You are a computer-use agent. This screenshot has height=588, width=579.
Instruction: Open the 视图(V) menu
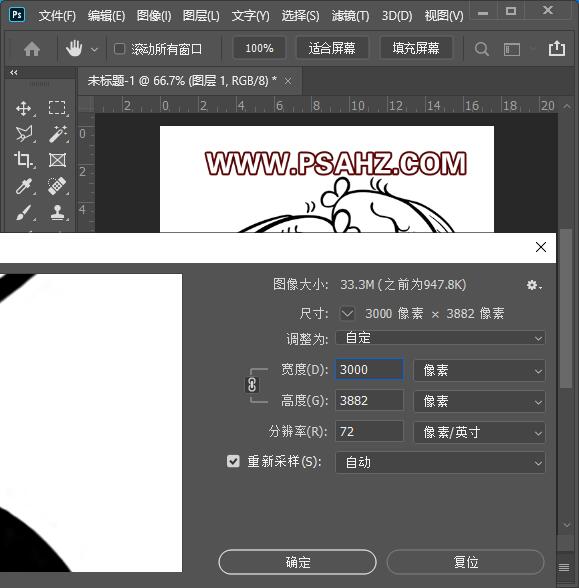(x=444, y=16)
